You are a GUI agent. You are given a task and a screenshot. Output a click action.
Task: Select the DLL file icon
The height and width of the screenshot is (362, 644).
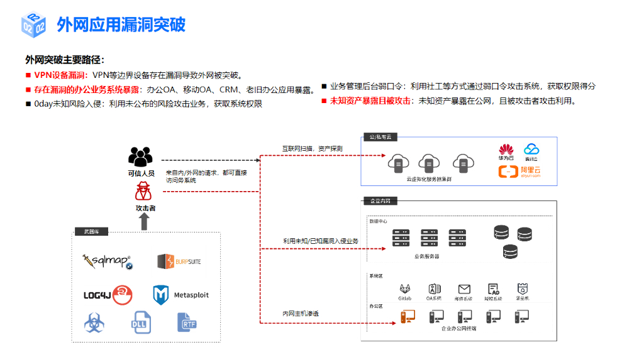[142, 322]
